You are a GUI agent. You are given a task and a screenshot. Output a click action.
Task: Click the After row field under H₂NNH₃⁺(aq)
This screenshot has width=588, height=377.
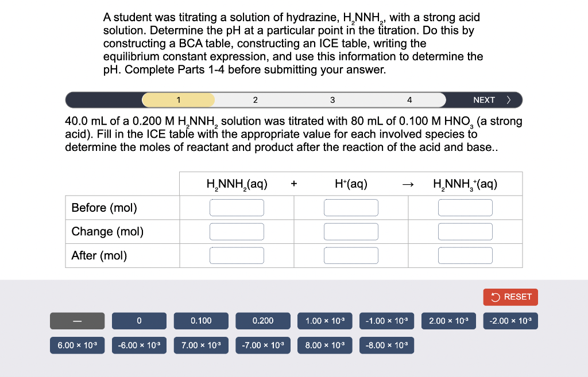point(465,255)
